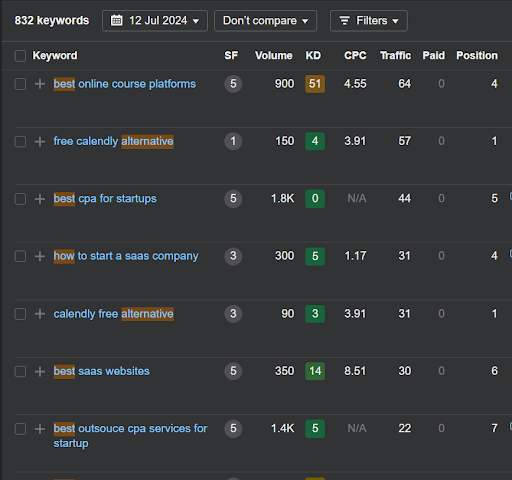This screenshot has height=480, width=512.
Task: Click traffic value 22
Action: point(405,428)
